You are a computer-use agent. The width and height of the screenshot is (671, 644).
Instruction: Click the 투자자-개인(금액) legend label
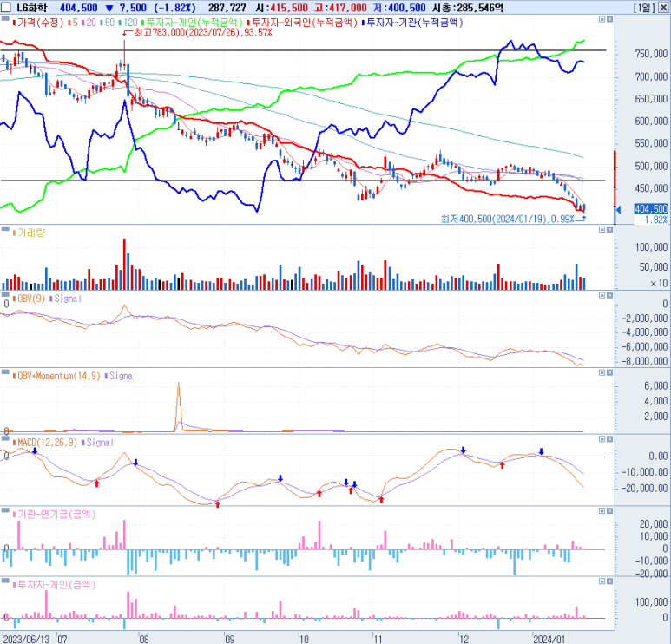pyautogui.click(x=56, y=584)
